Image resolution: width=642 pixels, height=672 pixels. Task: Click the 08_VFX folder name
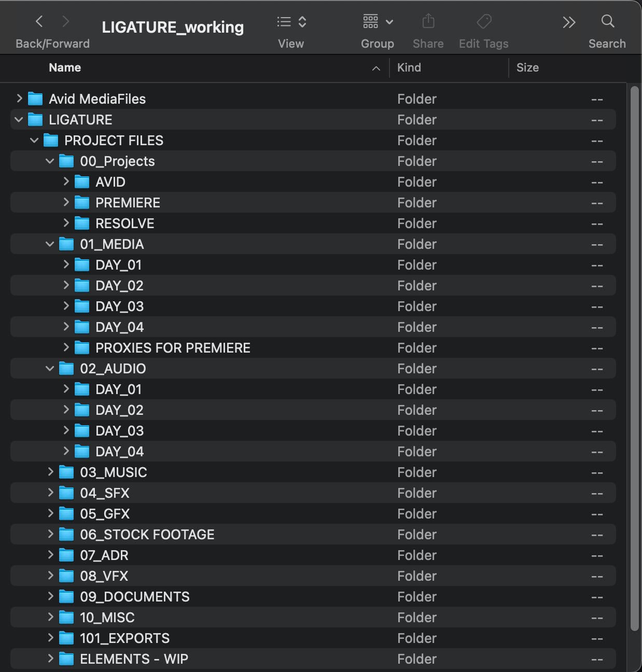tap(104, 576)
